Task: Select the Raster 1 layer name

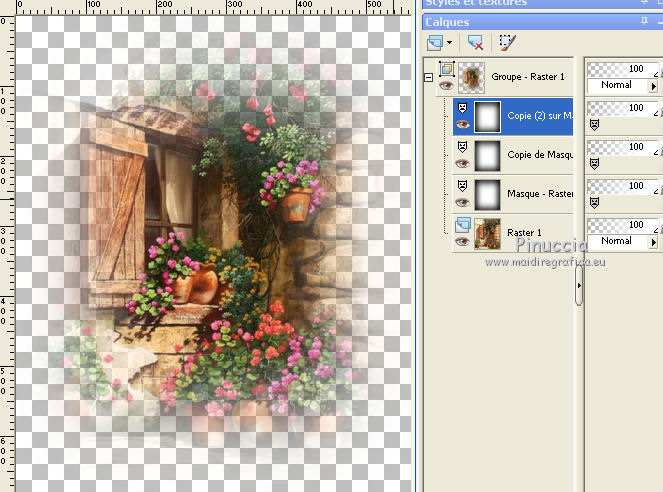Action: [x=524, y=232]
